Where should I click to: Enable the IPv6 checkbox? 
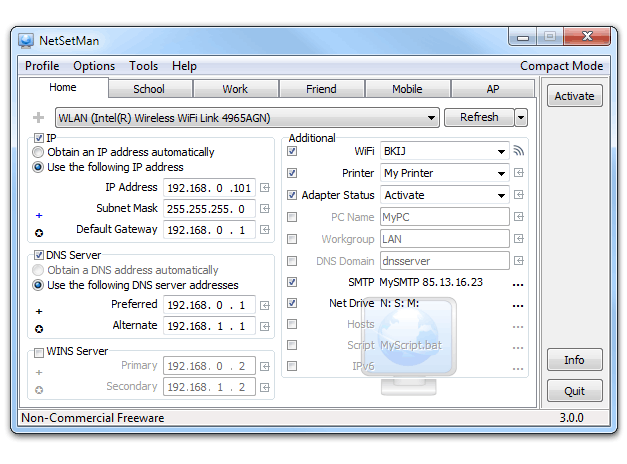click(292, 366)
